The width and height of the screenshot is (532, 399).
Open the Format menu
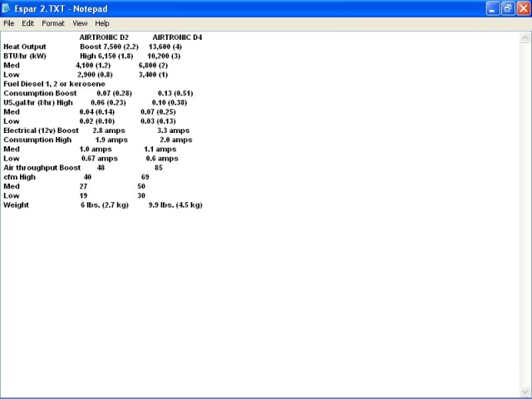coord(53,23)
